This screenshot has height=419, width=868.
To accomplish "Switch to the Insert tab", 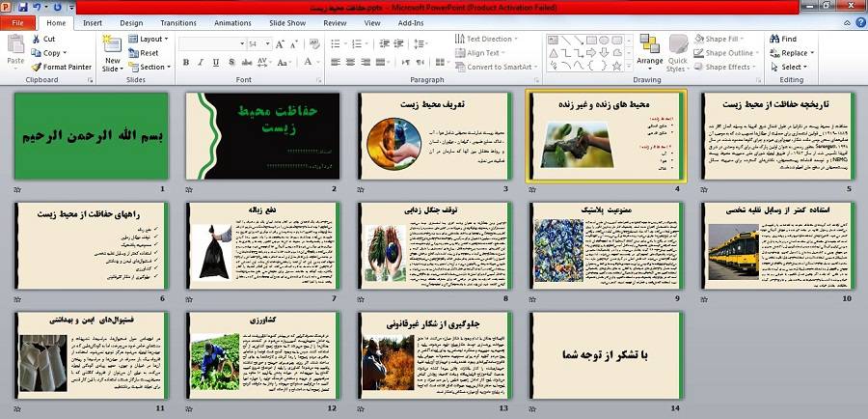I will point(93,23).
